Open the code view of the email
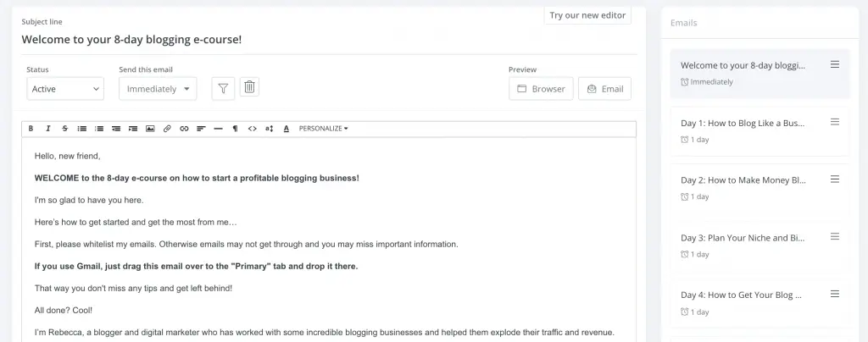This screenshot has width=868, height=342. tap(252, 129)
